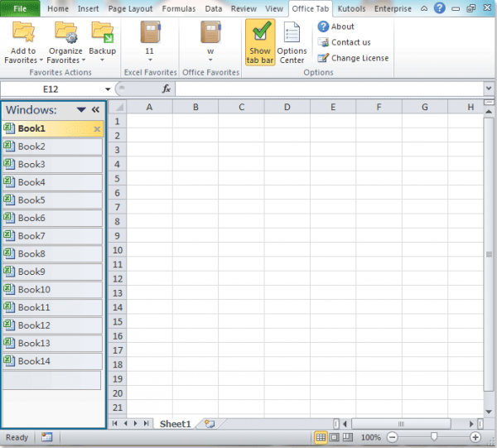Open the Excel Help question mark icon
Screen dimensions: 497x448
[439, 8]
